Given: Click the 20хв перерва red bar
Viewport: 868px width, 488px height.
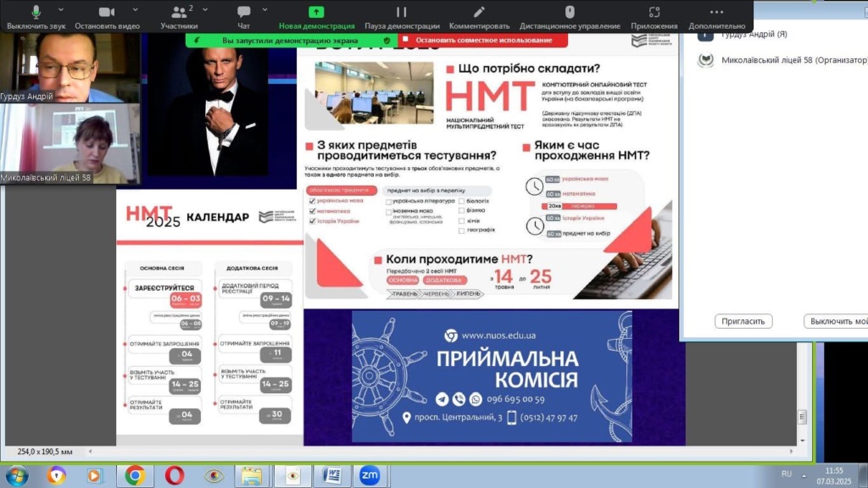Looking at the screenshot, I should (x=580, y=207).
